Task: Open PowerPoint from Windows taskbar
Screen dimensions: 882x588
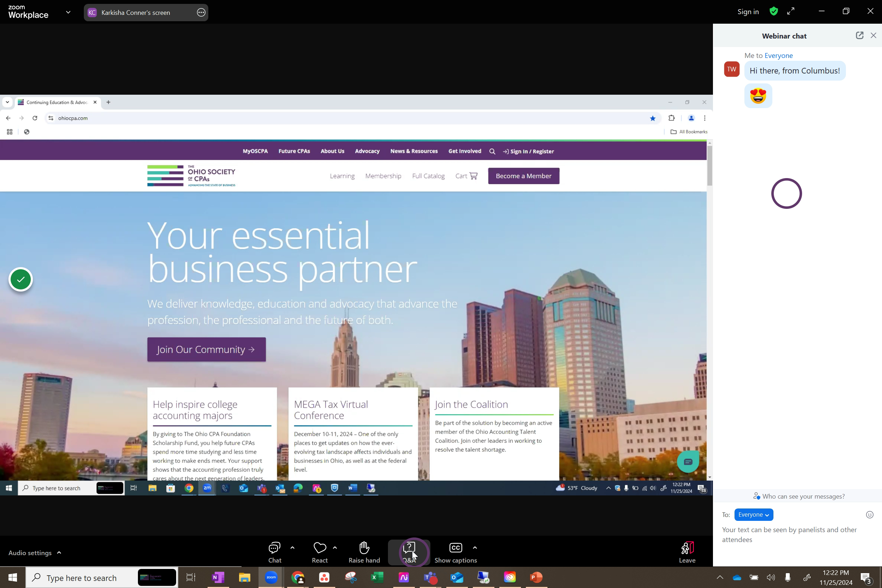Action: [536, 577]
